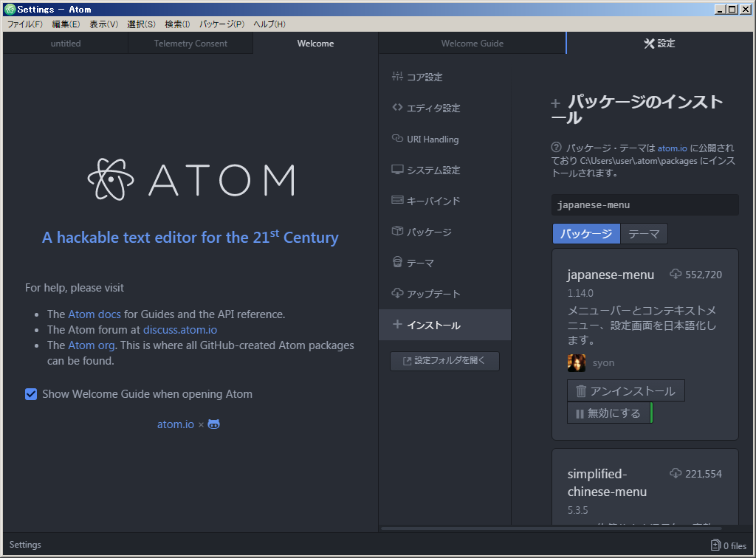
Task: Open the 編集(E) menu
Action: (66, 24)
